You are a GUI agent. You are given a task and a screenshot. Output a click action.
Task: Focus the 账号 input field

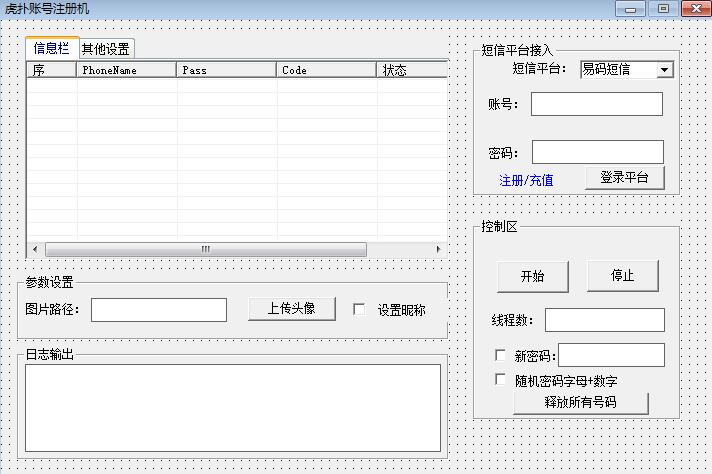point(597,104)
